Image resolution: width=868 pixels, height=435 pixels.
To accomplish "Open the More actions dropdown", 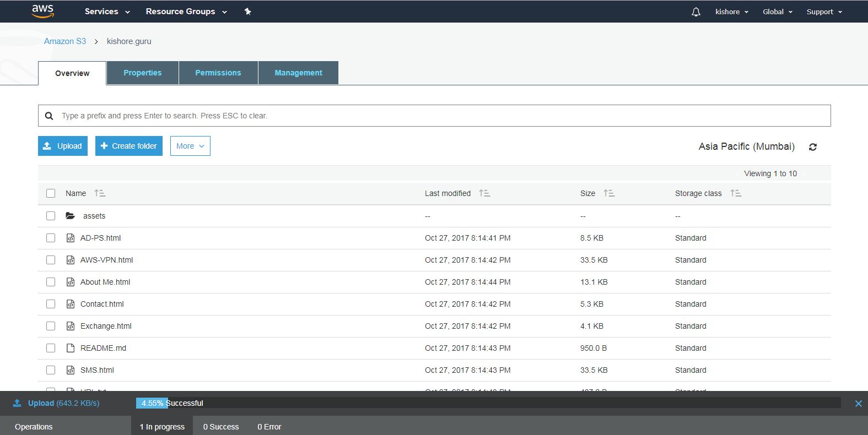I will 190,146.
